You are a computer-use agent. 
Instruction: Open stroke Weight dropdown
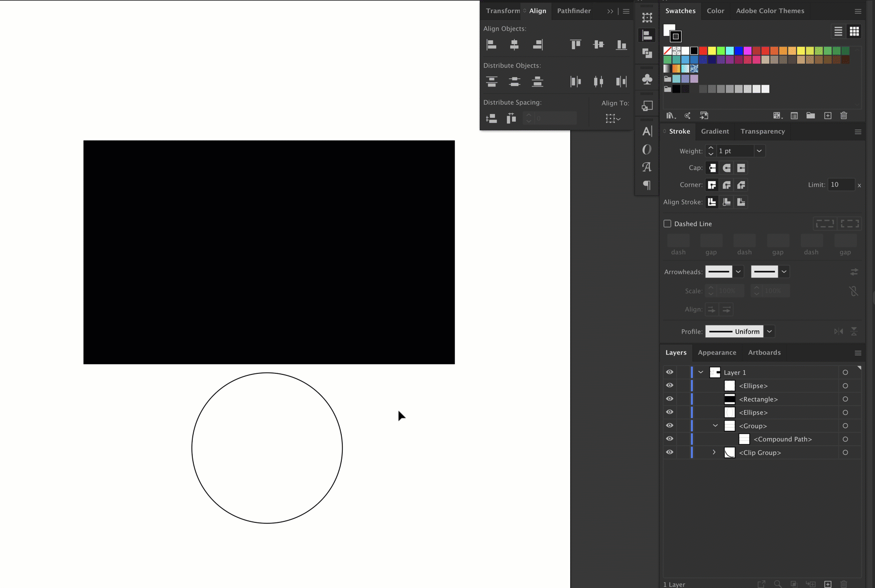(759, 151)
